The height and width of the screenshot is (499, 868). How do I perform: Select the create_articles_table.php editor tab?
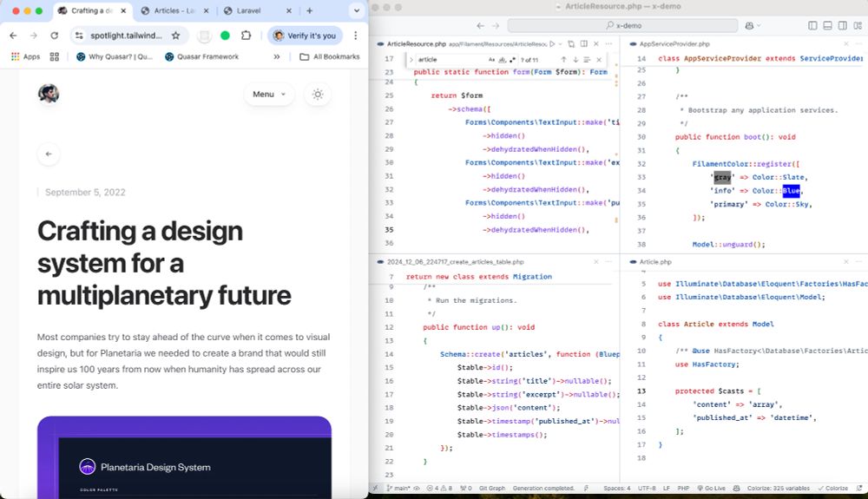(455, 262)
